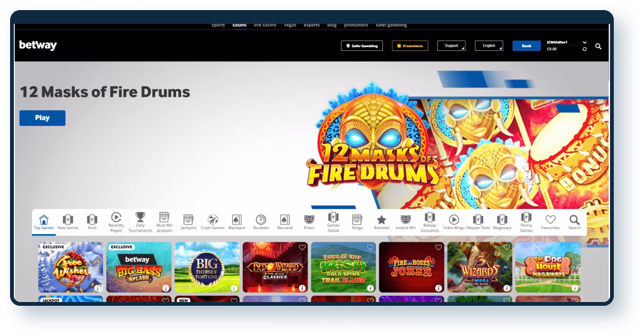Image resolution: width=644 pixels, height=336 pixels.
Task: Click the betway logo
Action: coord(38,45)
